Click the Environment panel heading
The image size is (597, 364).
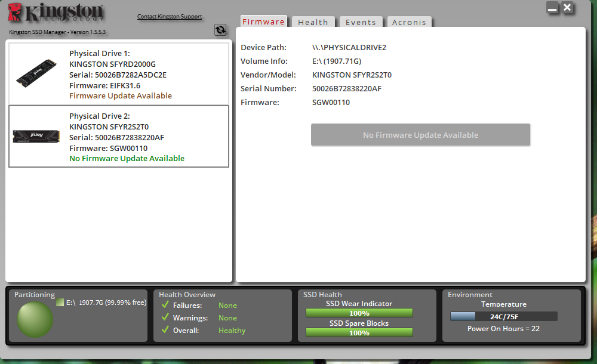tap(470, 295)
